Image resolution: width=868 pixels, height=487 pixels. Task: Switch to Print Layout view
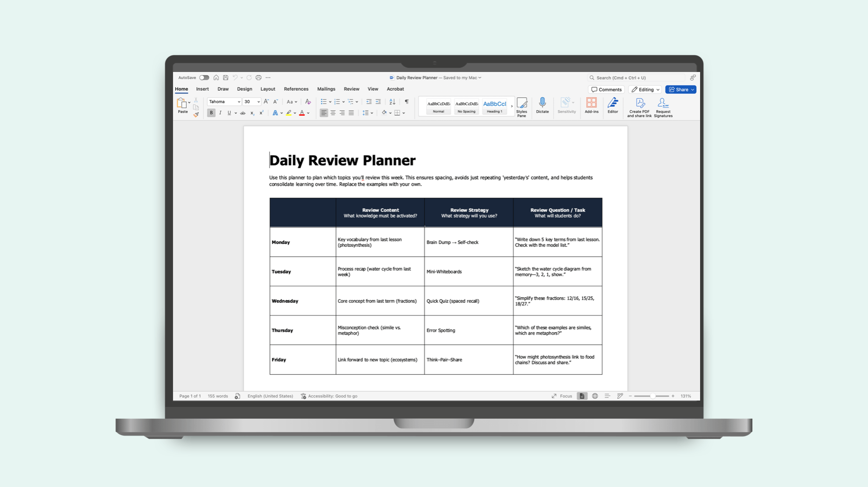[x=582, y=396]
